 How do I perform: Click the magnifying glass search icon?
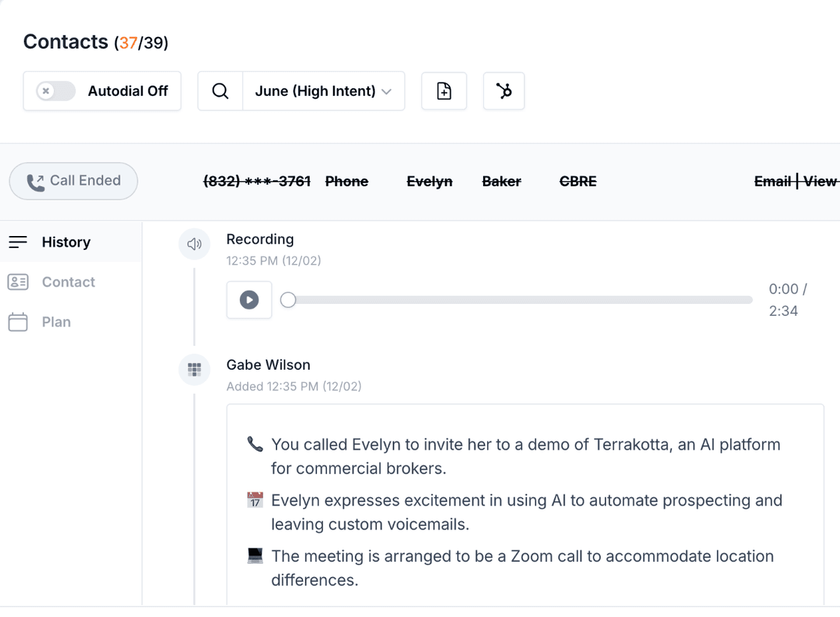[x=220, y=91]
